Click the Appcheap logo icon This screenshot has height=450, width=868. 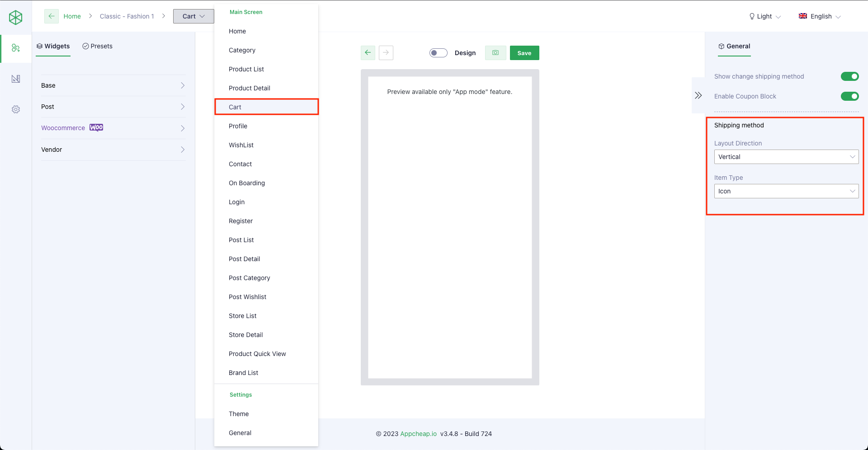click(16, 17)
